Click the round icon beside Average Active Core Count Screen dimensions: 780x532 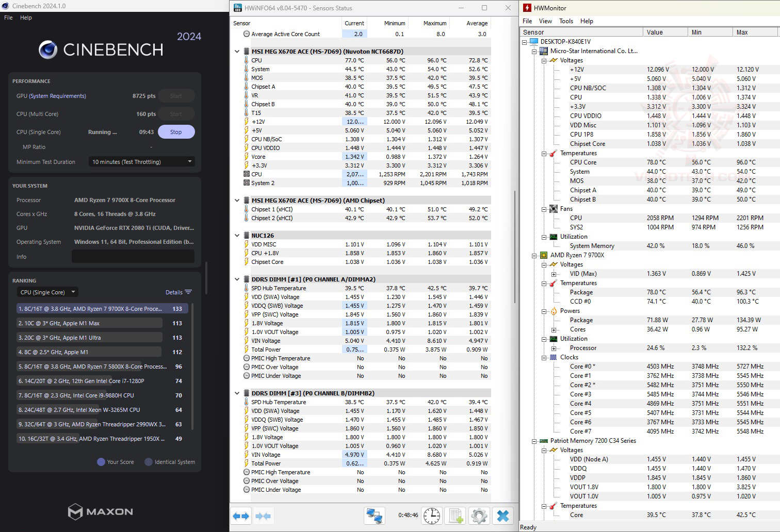(247, 34)
